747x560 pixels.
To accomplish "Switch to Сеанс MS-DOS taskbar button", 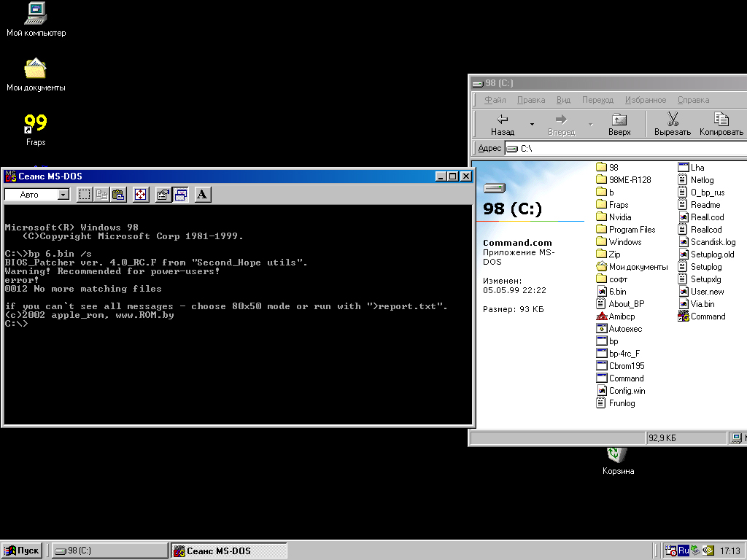I will pyautogui.click(x=229, y=551).
